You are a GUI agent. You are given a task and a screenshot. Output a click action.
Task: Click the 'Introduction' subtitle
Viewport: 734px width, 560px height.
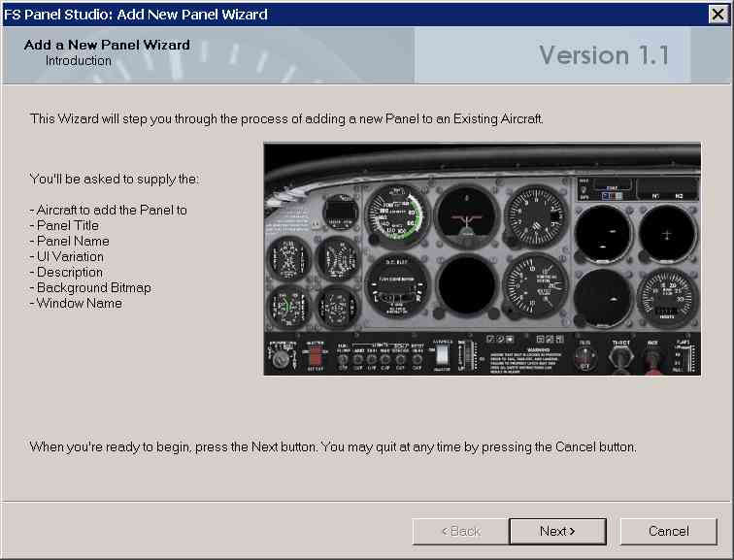[x=79, y=61]
